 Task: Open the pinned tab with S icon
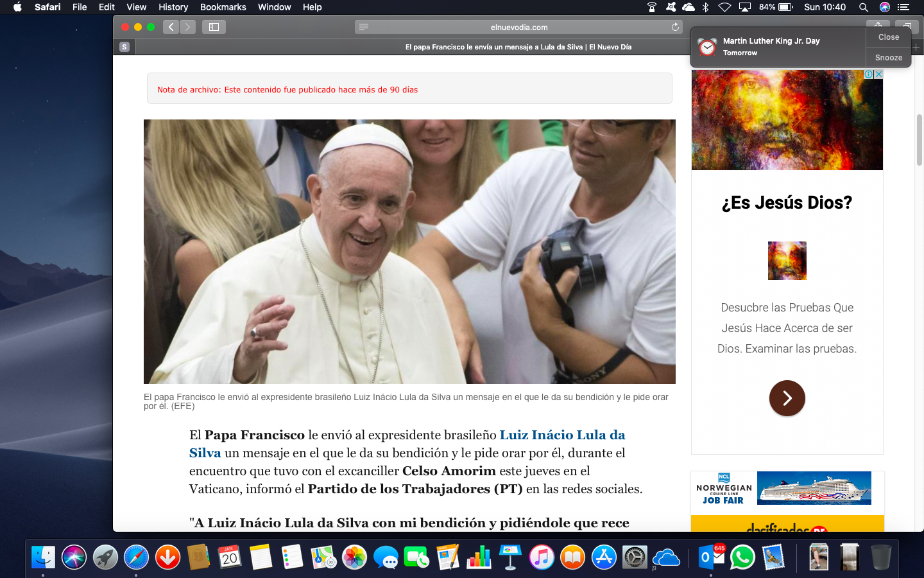click(x=124, y=47)
